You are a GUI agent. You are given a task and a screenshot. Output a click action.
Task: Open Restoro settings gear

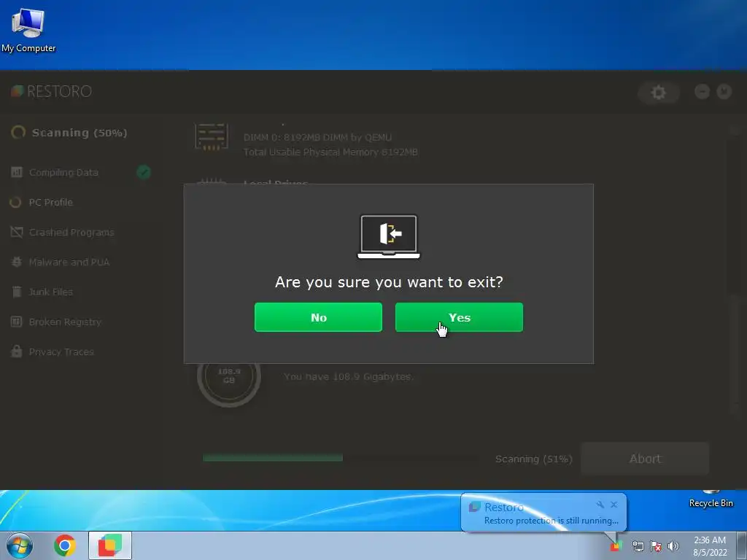click(659, 92)
